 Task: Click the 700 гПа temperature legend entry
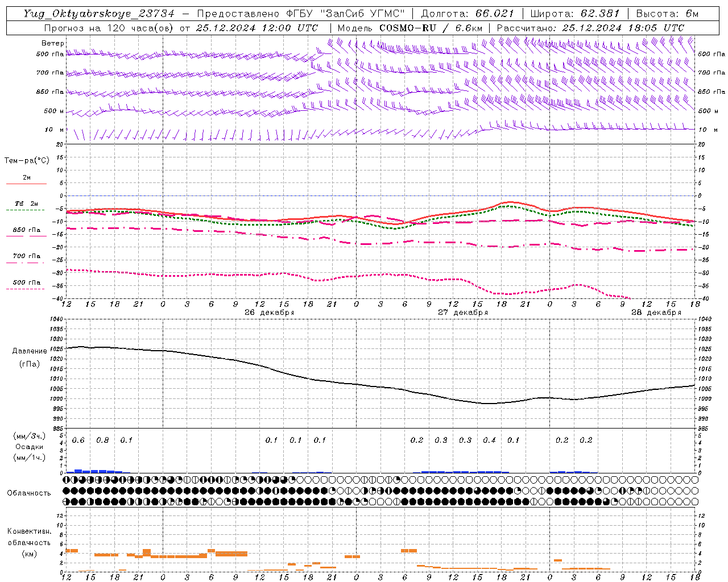[x=26, y=256]
